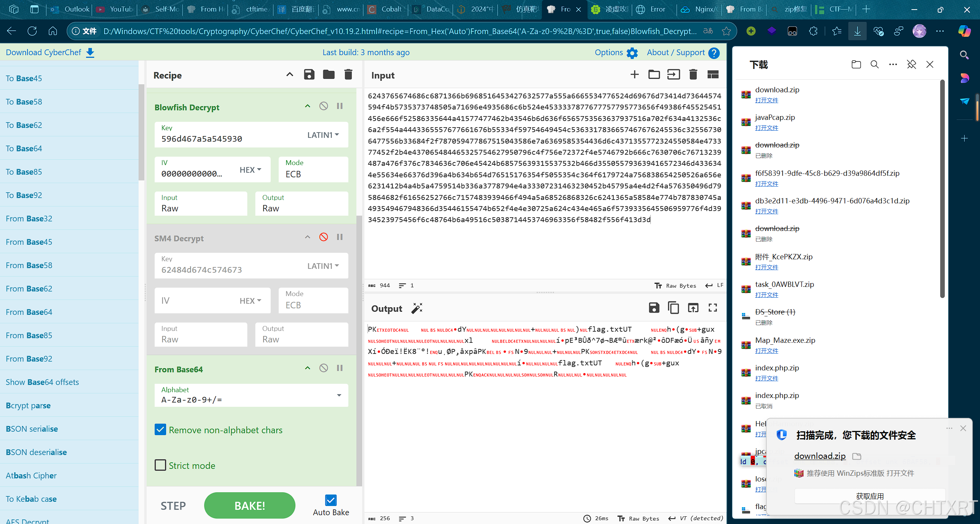Change output line ending VT indicator
The height and width of the screenshot is (524, 980).
(696, 518)
